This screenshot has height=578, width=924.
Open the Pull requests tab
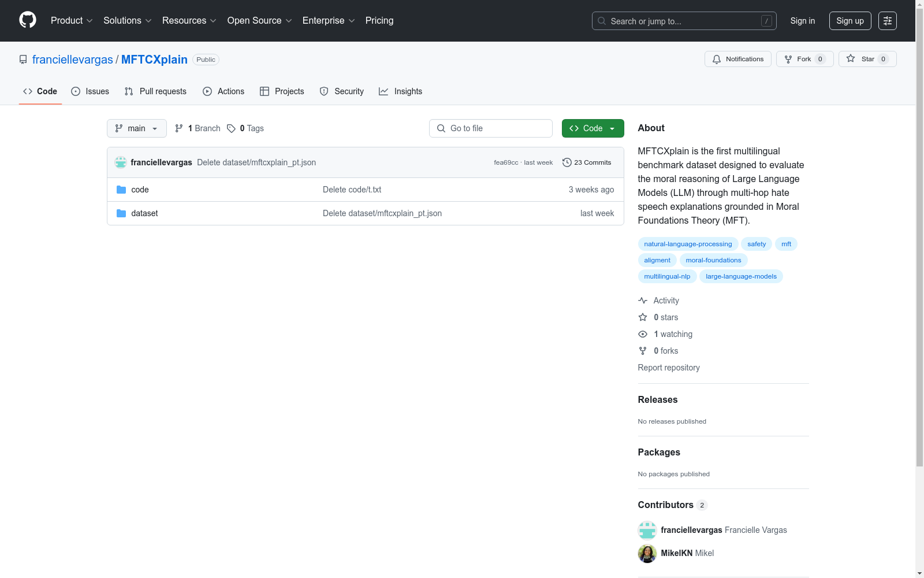[155, 91]
